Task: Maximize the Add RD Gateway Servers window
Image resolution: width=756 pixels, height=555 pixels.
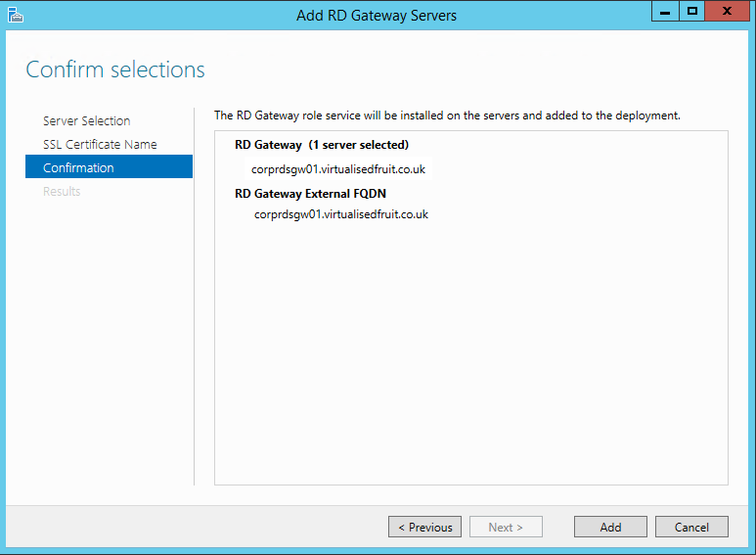Action: click(x=692, y=12)
